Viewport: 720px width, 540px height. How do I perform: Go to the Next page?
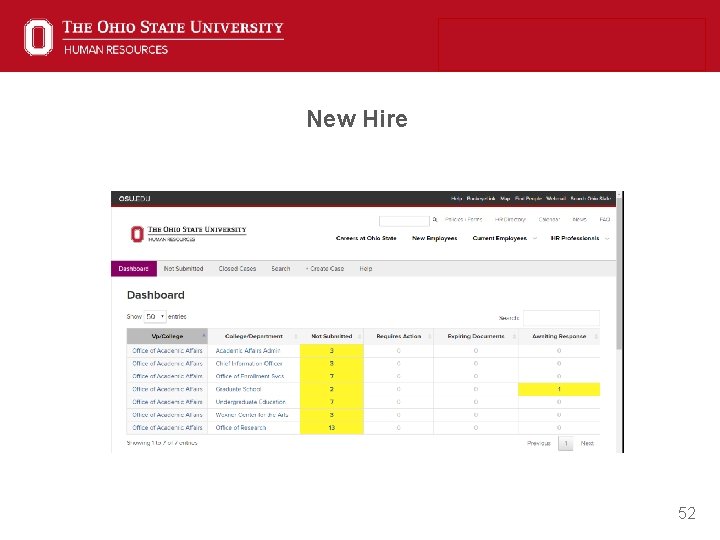tap(587, 443)
